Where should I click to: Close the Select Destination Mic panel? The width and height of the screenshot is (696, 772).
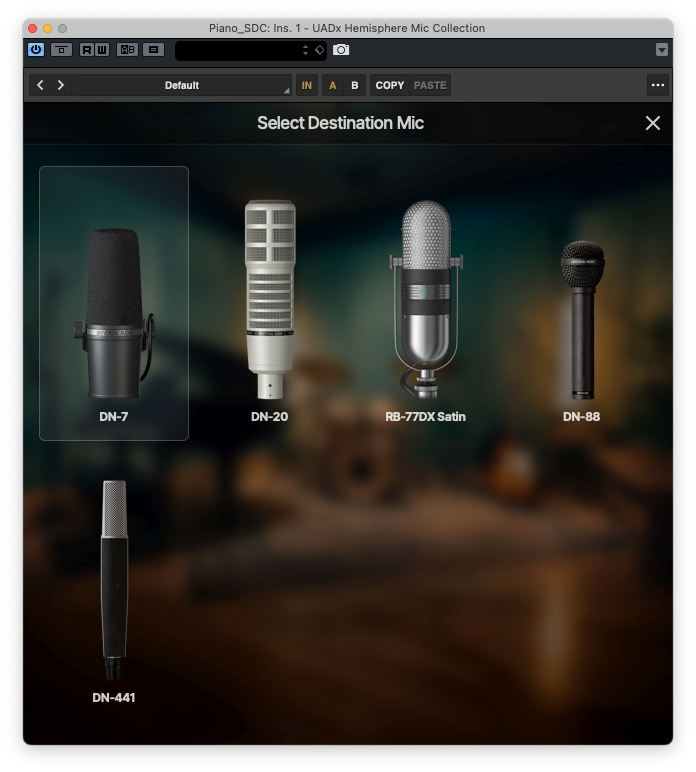pyautogui.click(x=653, y=123)
